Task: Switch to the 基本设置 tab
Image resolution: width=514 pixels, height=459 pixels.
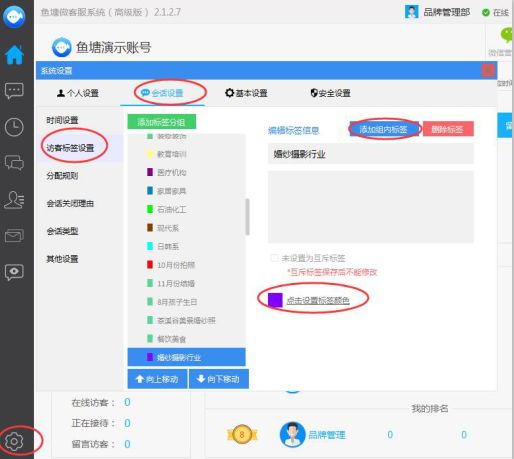Action: (x=246, y=93)
